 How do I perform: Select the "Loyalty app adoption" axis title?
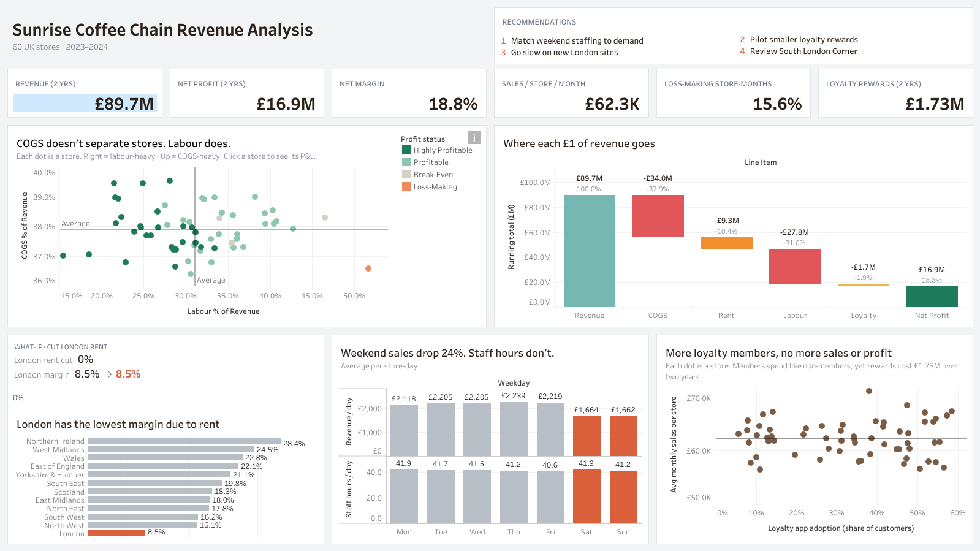point(841,528)
